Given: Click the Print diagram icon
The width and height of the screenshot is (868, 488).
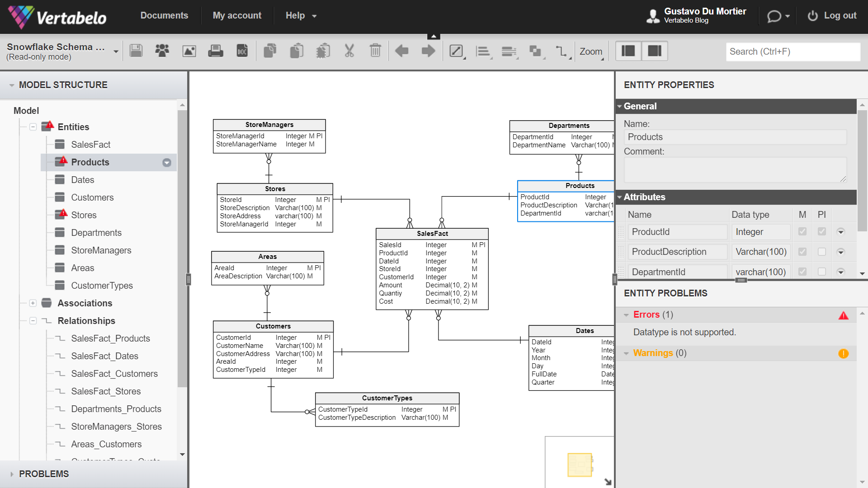Looking at the screenshot, I should [x=215, y=51].
